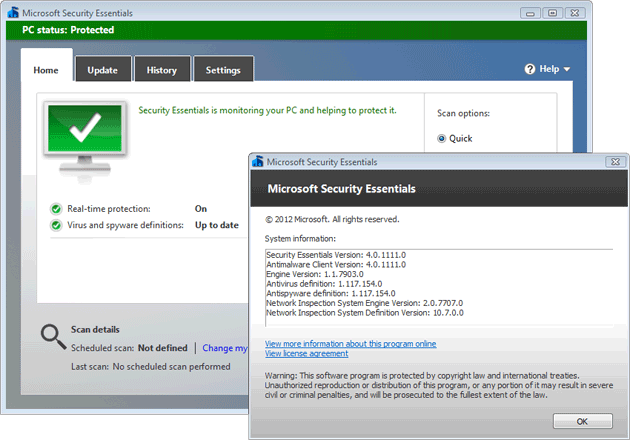Click the Real-time protection green check icon

click(56, 209)
